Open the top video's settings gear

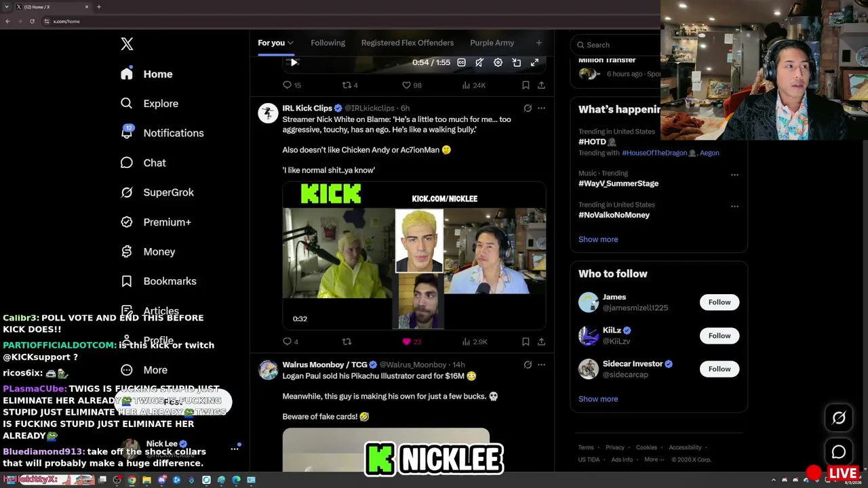pos(498,62)
